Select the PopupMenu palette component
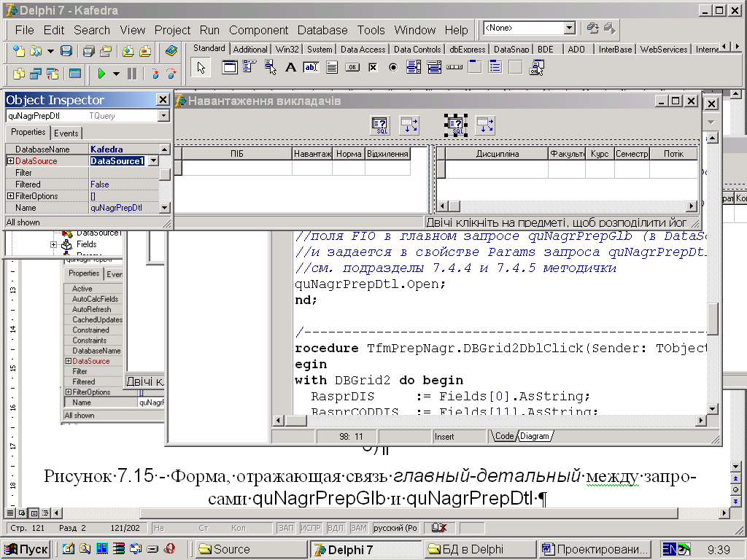The height and width of the screenshot is (560, 747). 270,68
